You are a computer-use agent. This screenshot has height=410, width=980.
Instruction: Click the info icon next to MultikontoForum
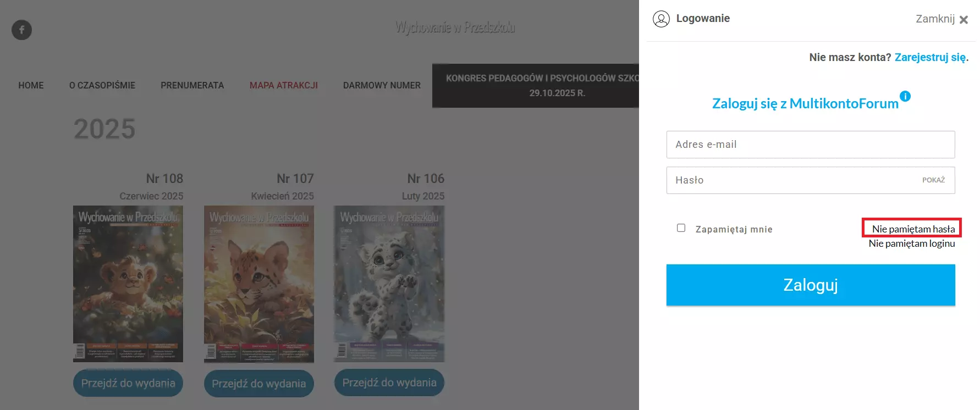click(905, 96)
